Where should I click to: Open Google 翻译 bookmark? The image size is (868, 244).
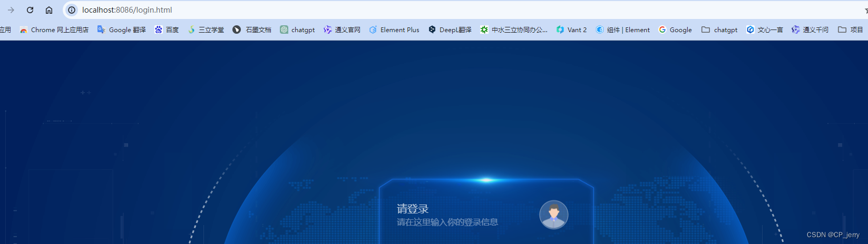[122, 30]
